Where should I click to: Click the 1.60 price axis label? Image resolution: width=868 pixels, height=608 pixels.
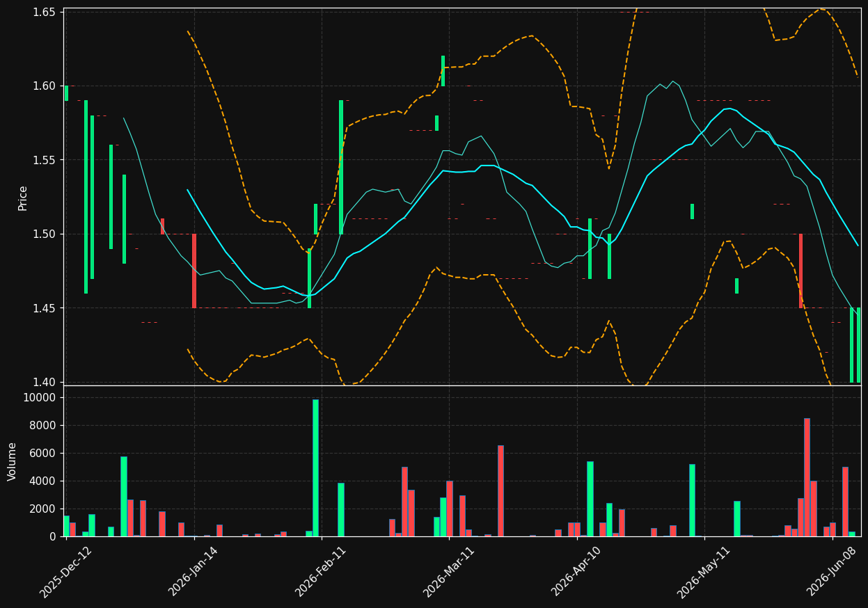coord(44,86)
